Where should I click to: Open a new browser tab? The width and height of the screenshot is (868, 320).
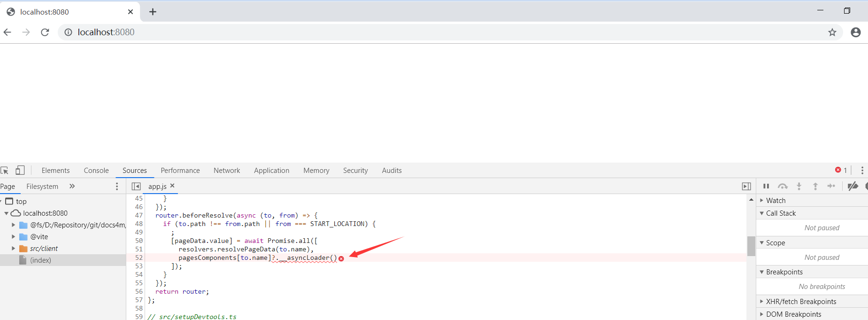[x=153, y=12]
